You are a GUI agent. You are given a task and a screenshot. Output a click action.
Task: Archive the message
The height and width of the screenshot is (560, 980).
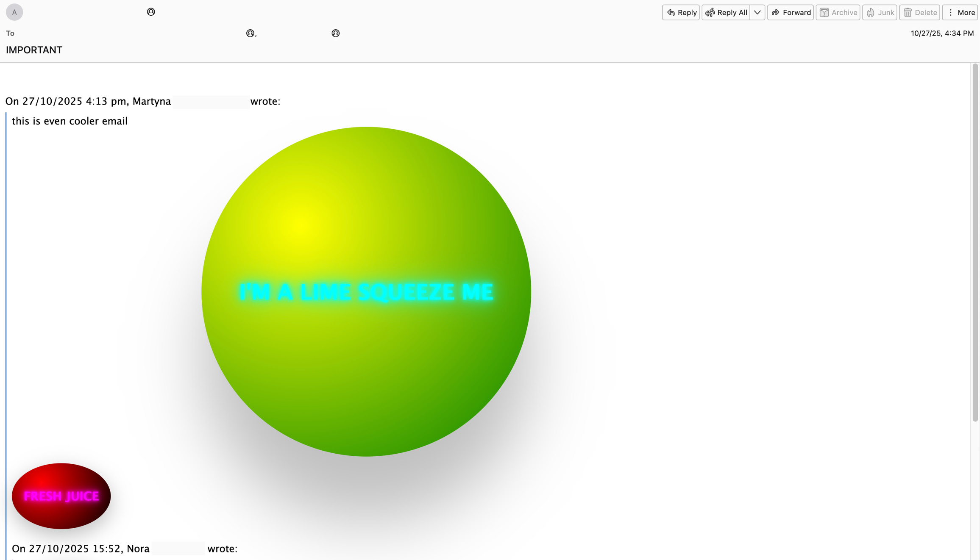[838, 12]
